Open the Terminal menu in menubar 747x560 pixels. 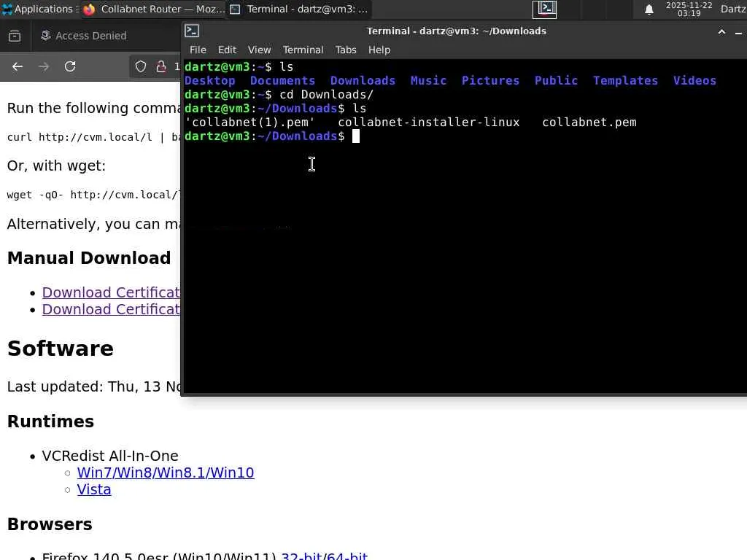coord(303,50)
